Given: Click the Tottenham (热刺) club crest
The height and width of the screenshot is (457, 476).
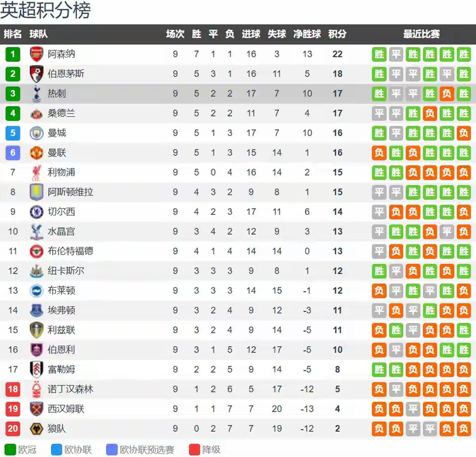Looking at the screenshot, I should click(x=36, y=94).
